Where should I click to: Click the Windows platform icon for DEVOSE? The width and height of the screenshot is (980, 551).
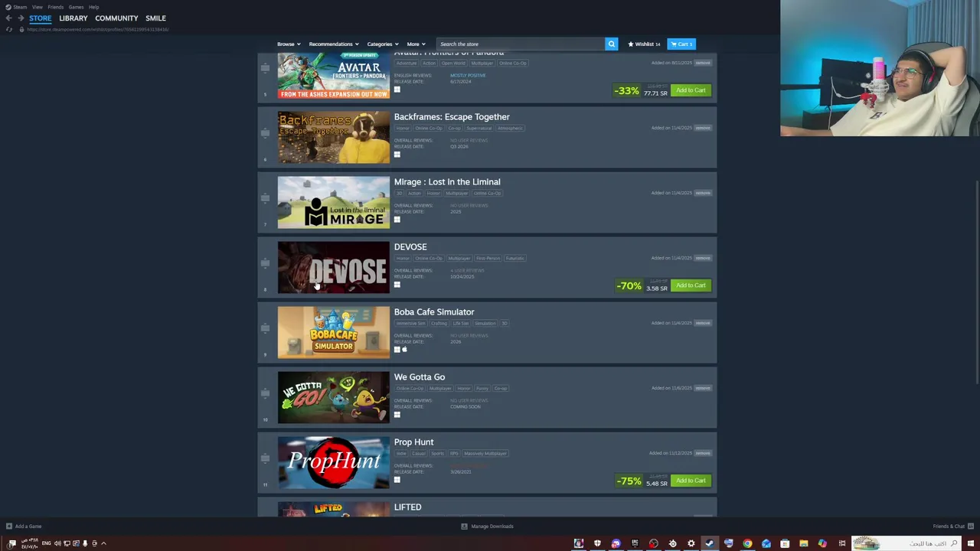[x=397, y=285]
